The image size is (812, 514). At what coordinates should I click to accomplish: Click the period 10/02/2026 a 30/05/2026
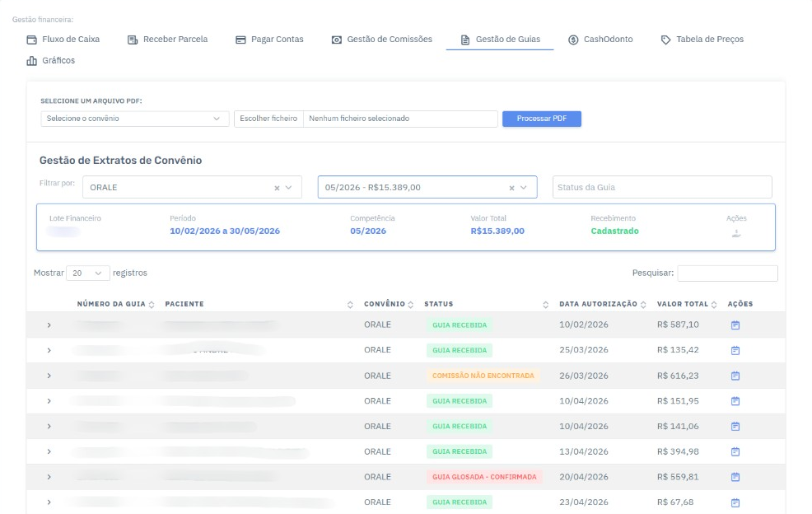[x=225, y=231]
